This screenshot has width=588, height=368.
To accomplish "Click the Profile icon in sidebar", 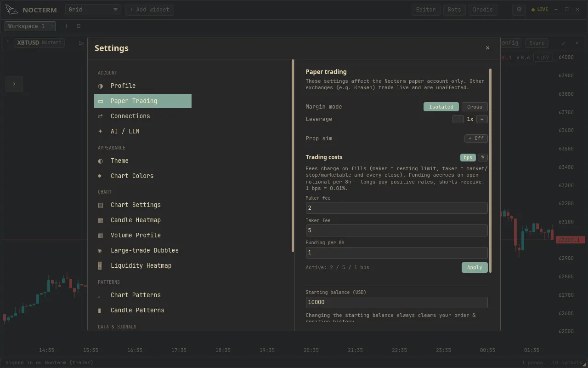I will point(101,86).
